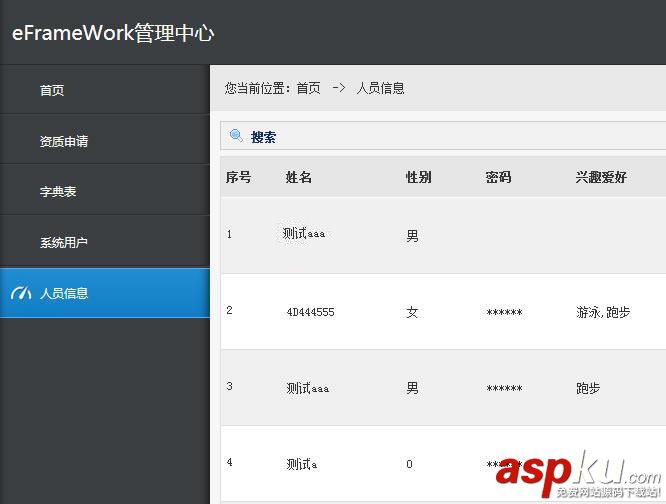Viewport: 666px width, 504px height.
Task: Click sequence number 3
Action: click(x=229, y=386)
